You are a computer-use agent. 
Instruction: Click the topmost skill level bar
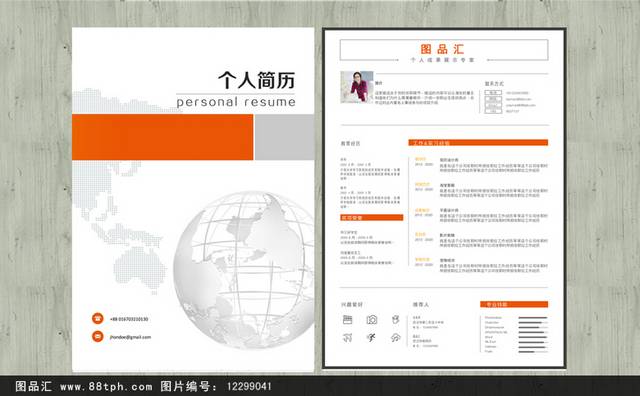(533, 318)
